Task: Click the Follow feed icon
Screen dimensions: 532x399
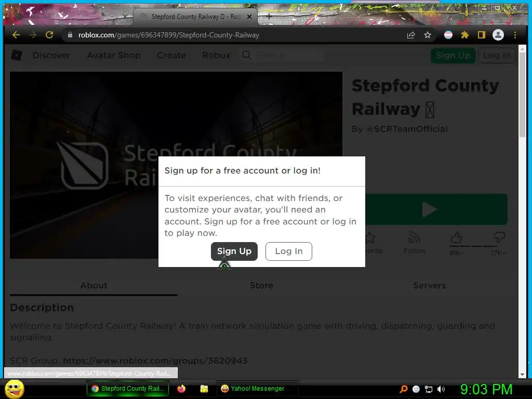Action: [x=414, y=237]
